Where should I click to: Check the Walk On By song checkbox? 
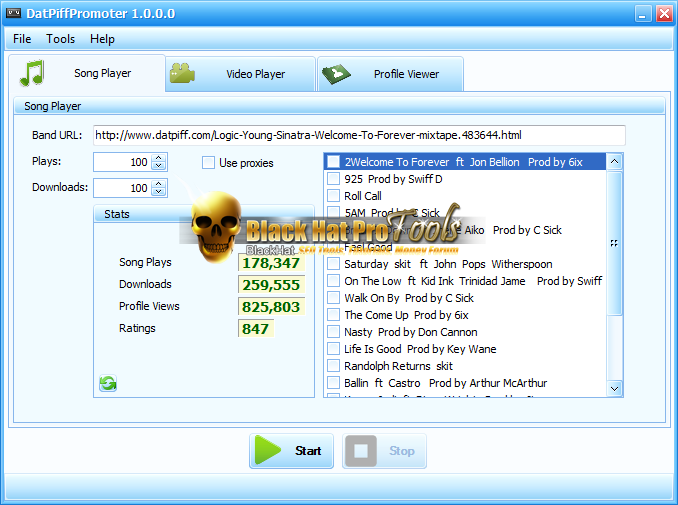tap(333, 298)
